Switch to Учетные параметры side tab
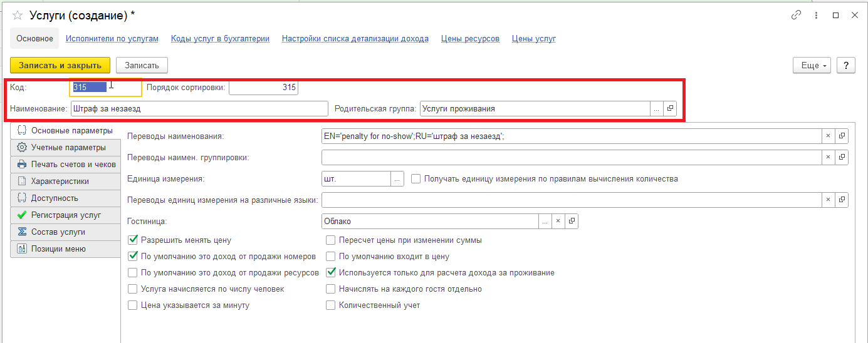The image size is (868, 343). pyautogui.click(x=65, y=148)
